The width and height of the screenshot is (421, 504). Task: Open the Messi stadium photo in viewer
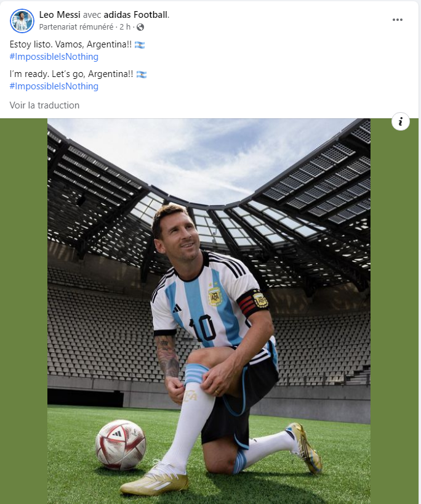click(209, 311)
